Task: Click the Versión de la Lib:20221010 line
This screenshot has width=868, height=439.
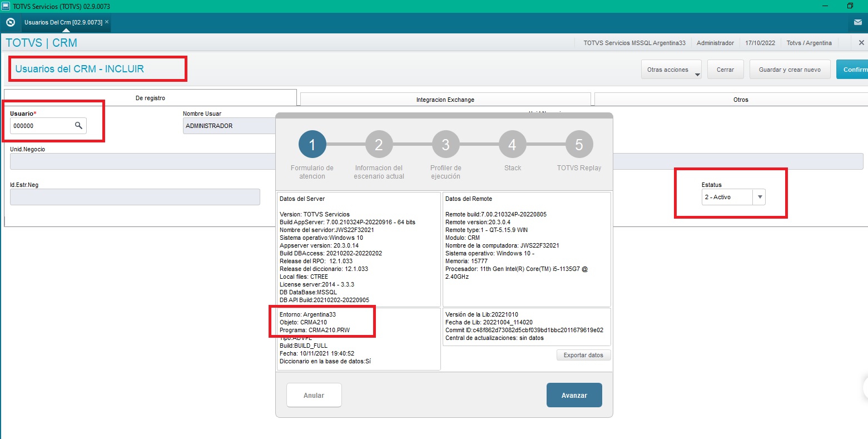Action: tap(482, 314)
